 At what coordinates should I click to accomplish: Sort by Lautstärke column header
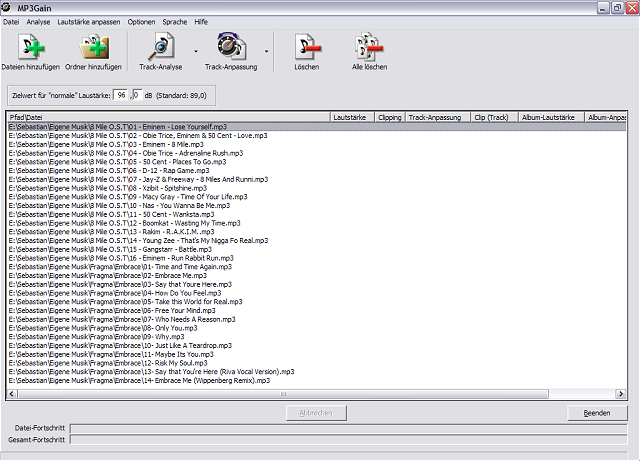tap(352, 118)
